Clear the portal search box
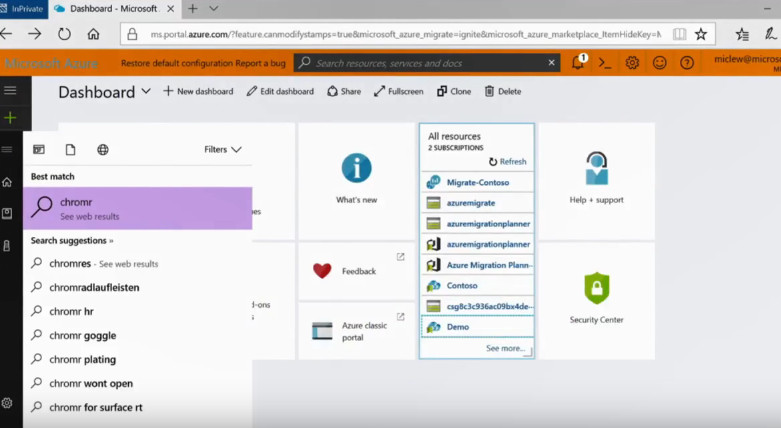 551,63
